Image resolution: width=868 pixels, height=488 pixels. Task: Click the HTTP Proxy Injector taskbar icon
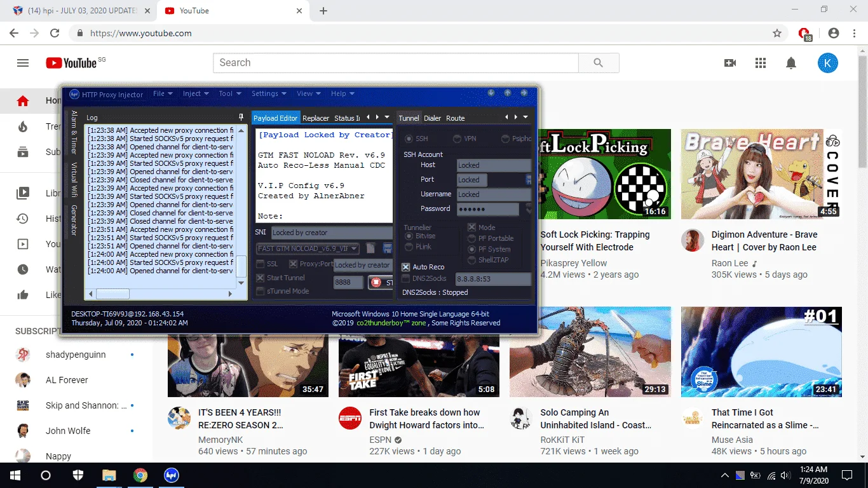click(171, 475)
